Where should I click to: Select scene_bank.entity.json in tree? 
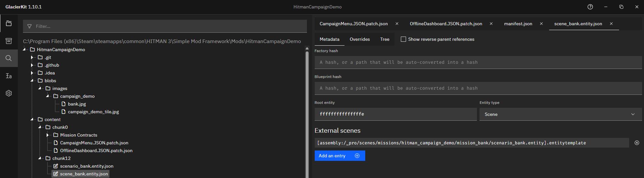coord(84,174)
